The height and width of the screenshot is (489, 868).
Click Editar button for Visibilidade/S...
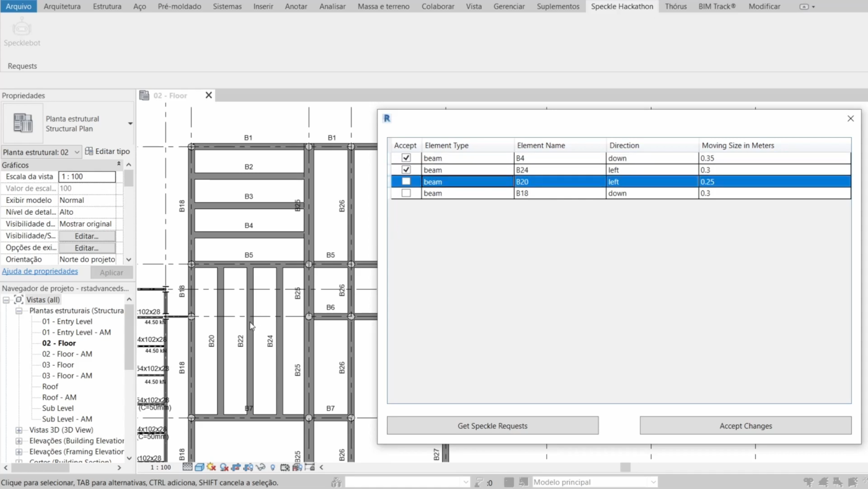click(87, 236)
